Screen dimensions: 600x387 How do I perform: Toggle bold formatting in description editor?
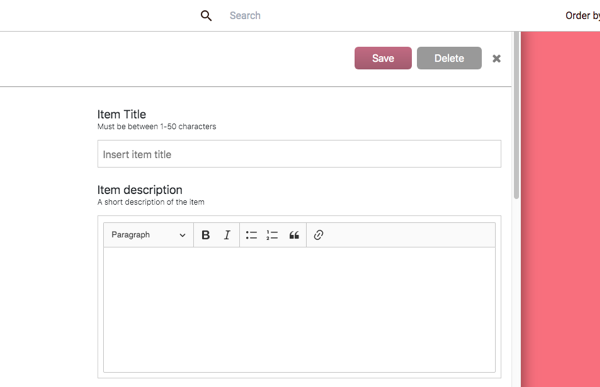coord(205,235)
